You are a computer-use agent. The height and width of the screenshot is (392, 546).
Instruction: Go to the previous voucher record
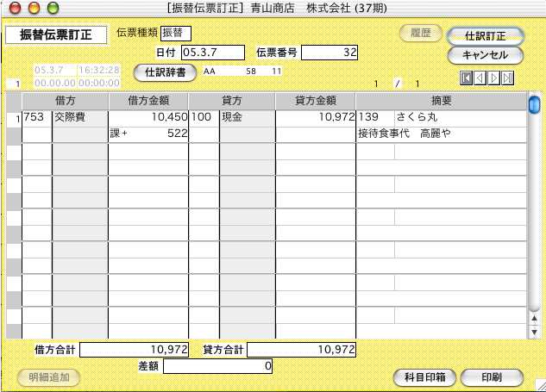click(480, 78)
